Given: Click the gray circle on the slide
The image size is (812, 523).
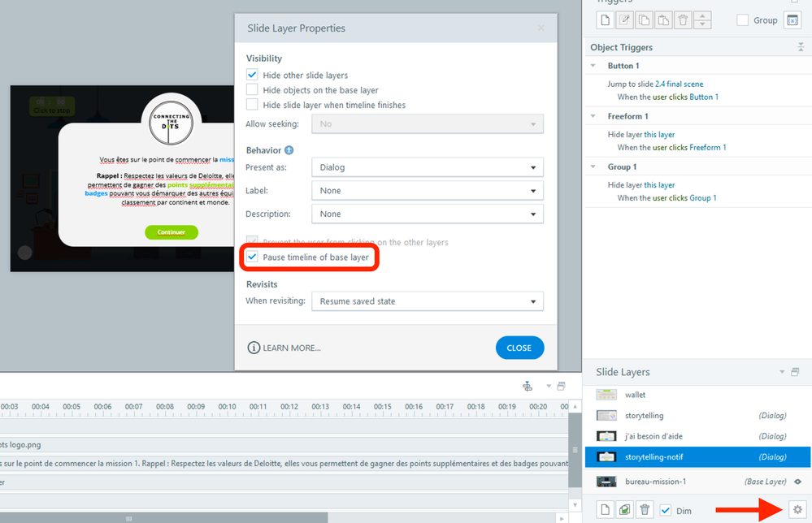Looking at the screenshot, I should pos(25,253).
